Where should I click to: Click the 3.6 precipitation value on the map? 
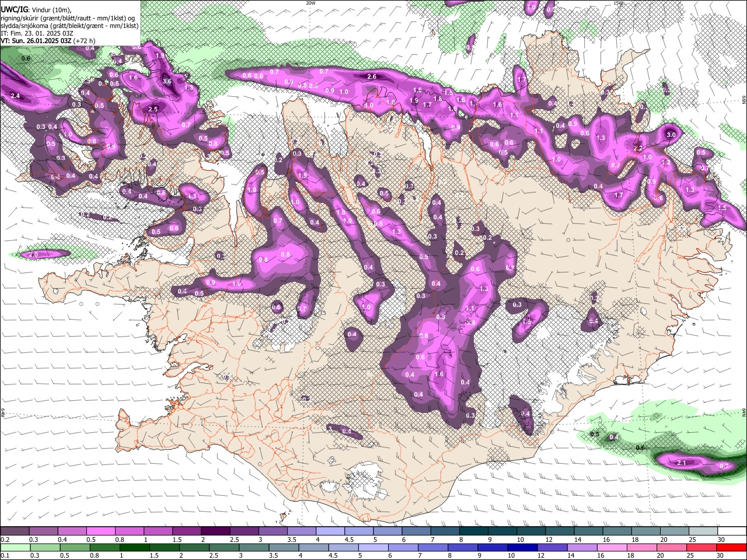167,81
